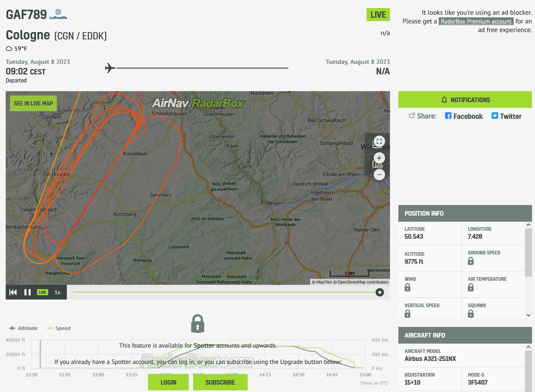This screenshot has height=392, width=535.
Task: Click the padlock above the locked chart
Action: (x=197, y=324)
